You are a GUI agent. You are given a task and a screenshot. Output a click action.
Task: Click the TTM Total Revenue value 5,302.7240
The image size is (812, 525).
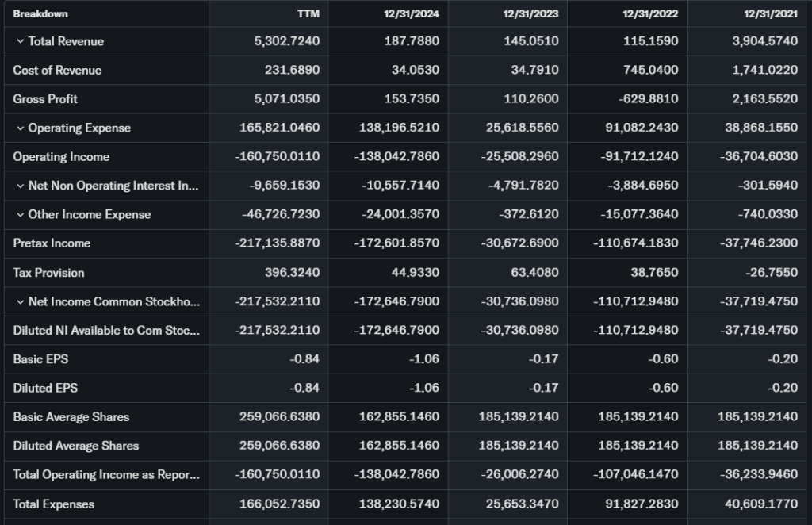pos(287,41)
